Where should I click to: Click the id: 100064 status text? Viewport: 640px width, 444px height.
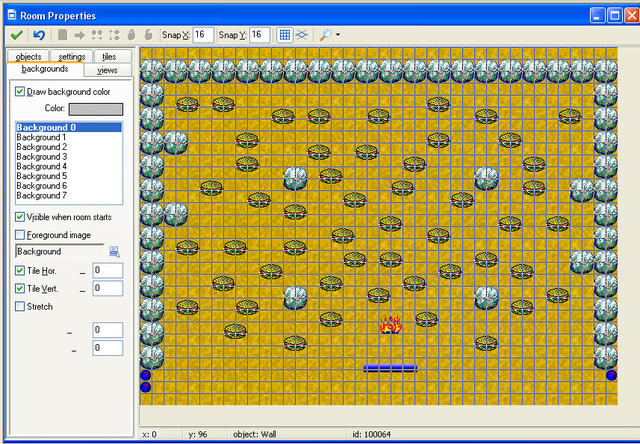(x=371, y=434)
